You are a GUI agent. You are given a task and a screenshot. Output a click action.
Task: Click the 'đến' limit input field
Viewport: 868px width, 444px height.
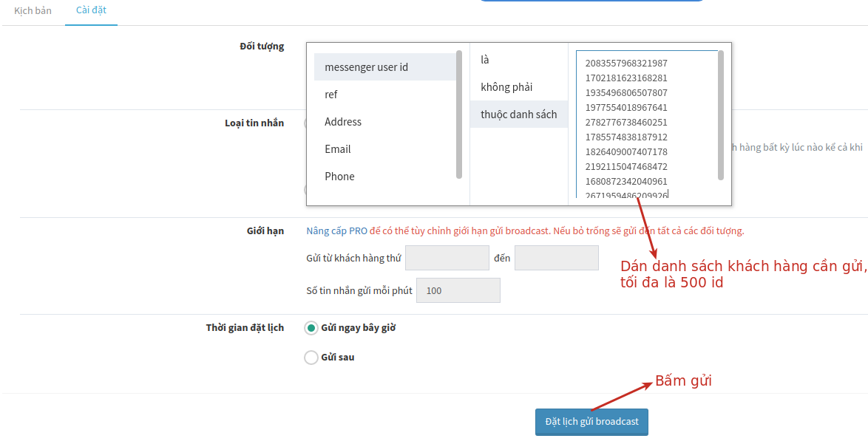tap(556, 258)
